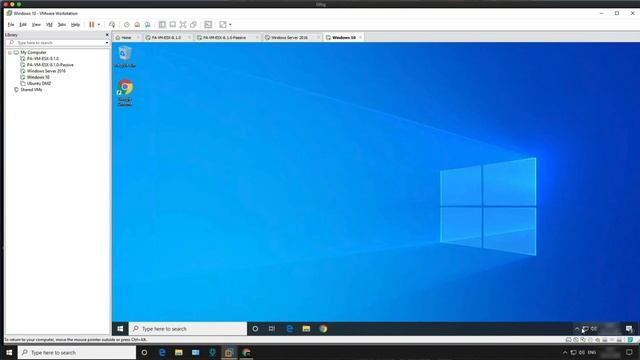
Task: Open the guest VM Start menu
Action: tap(120, 329)
